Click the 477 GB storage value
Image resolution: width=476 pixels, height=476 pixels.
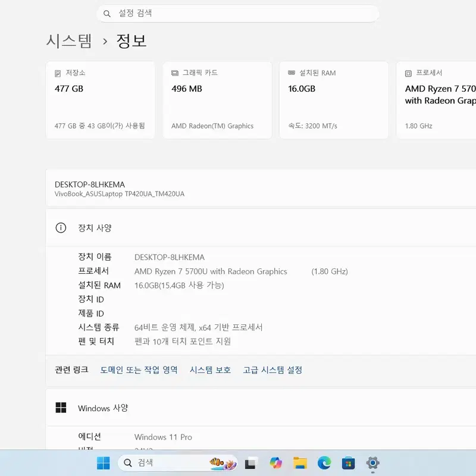coord(69,89)
